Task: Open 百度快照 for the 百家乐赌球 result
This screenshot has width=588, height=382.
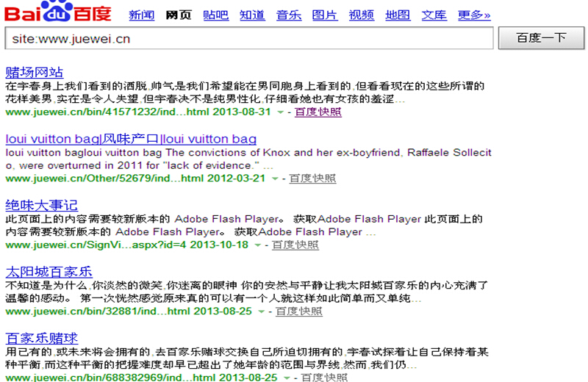Action: click(324, 377)
